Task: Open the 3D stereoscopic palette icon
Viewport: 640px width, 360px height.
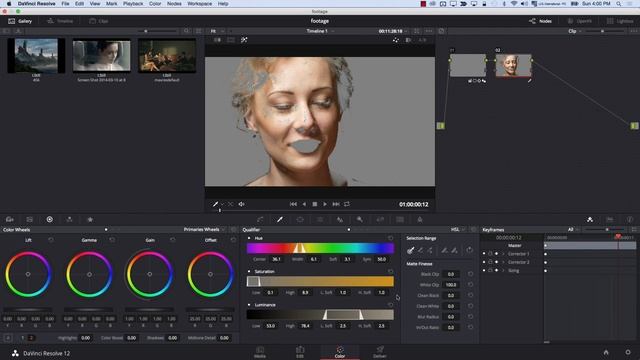Action: pyautogui.click(x=400, y=220)
